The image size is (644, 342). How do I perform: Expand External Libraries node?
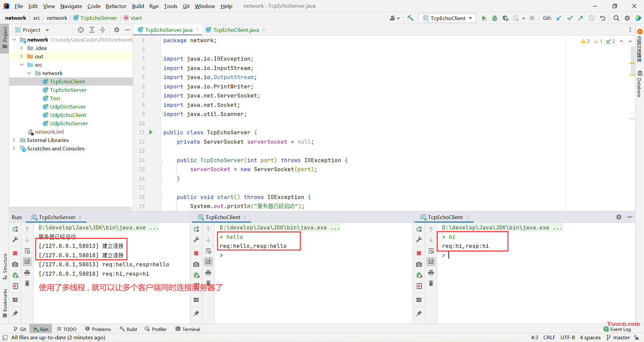14,140
